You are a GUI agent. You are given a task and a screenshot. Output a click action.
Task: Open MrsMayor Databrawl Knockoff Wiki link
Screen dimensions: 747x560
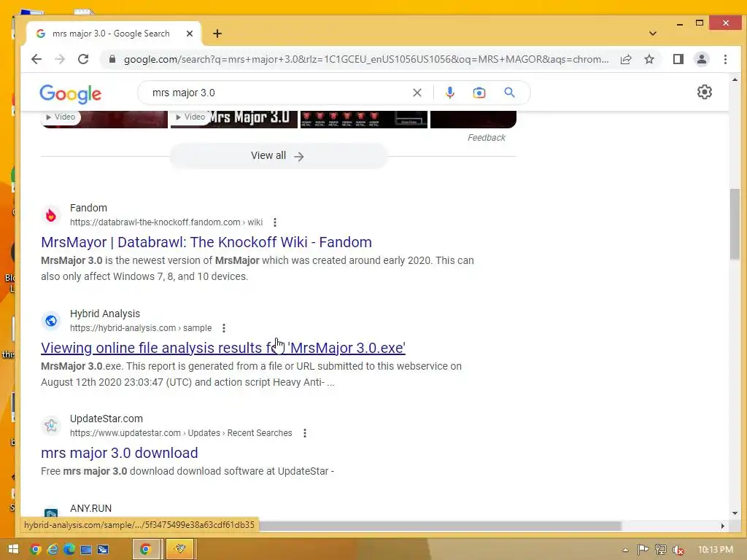(206, 242)
